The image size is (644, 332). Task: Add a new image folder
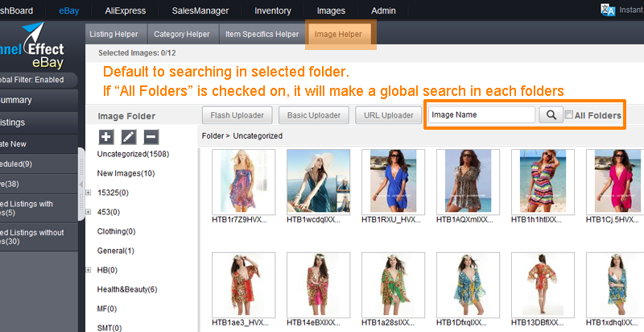pos(106,137)
